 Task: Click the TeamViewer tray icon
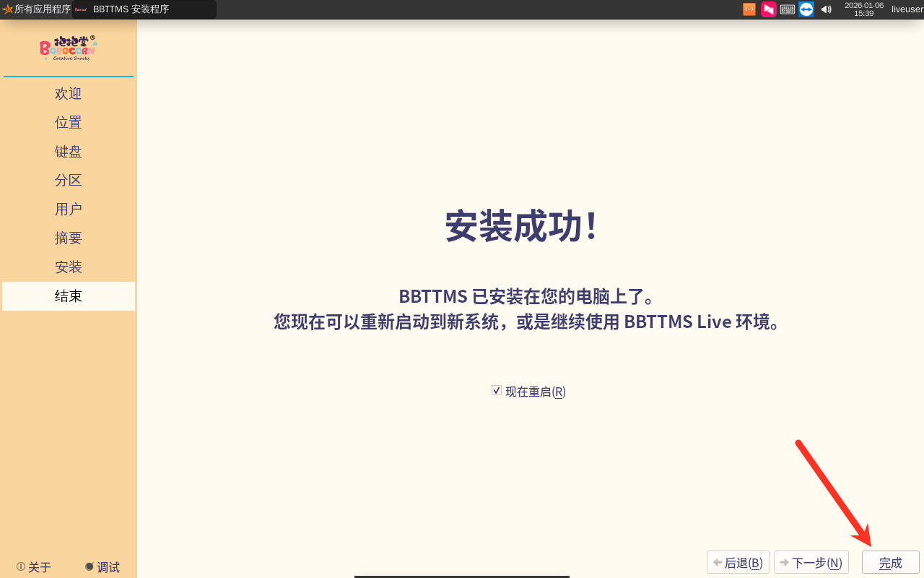[x=806, y=9]
